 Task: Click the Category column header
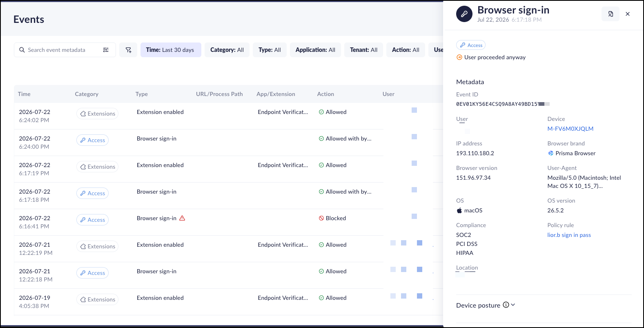[x=87, y=94]
